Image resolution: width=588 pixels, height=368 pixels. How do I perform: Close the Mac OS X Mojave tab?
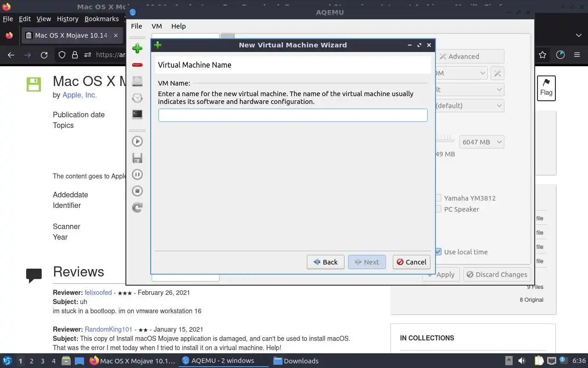(116, 35)
